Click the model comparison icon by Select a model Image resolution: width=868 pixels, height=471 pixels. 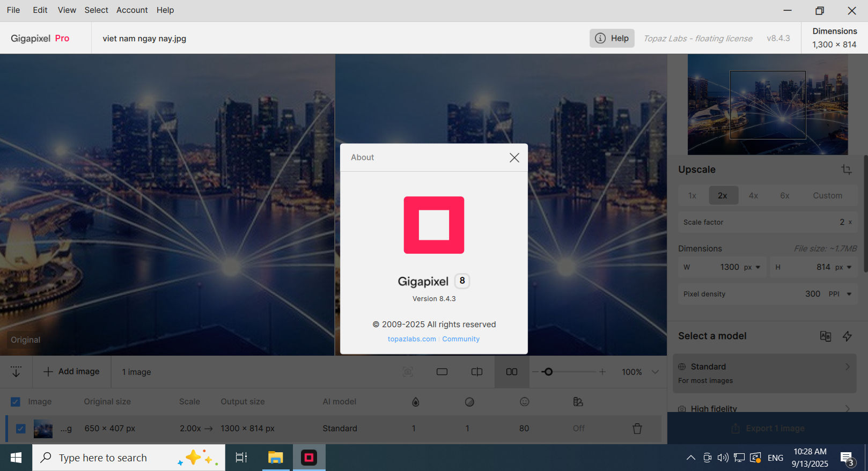tap(825, 336)
